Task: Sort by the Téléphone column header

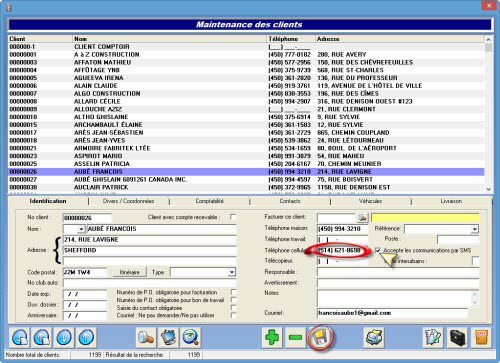Action: click(291, 39)
